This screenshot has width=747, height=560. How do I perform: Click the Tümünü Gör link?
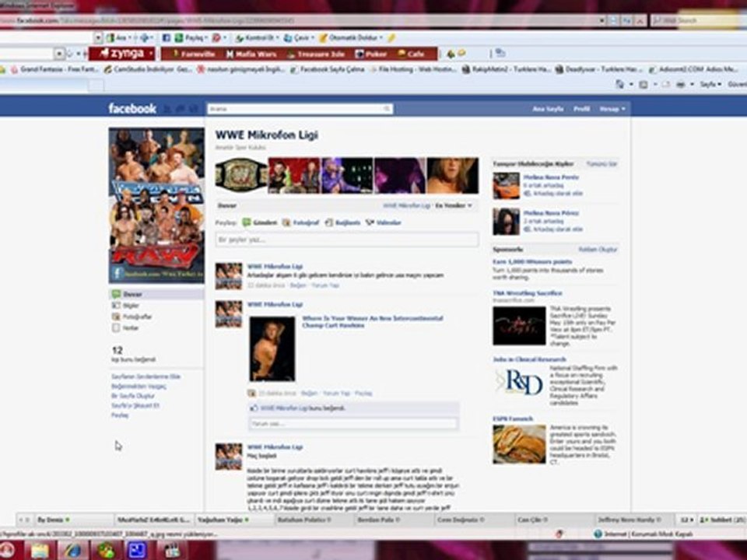pyautogui.click(x=601, y=164)
